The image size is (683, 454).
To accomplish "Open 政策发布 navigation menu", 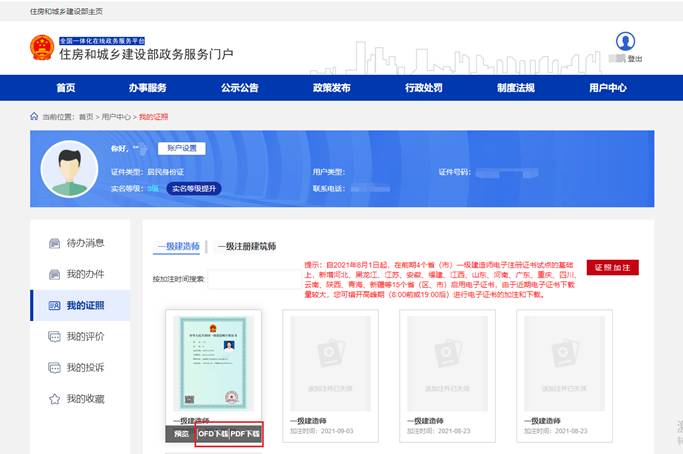I will coord(331,88).
